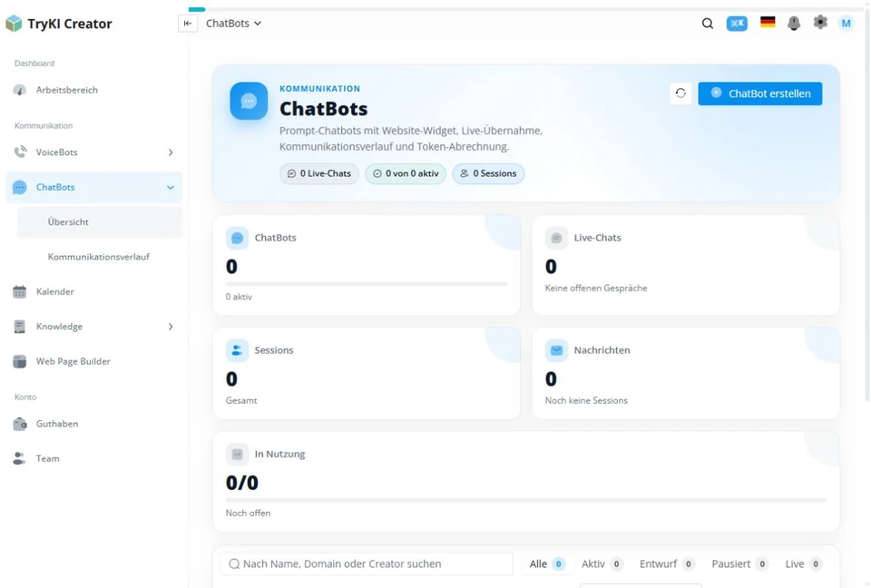Click the 0/0 value in In Nutzung
Screen dimensions: 871x588
(241, 483)
